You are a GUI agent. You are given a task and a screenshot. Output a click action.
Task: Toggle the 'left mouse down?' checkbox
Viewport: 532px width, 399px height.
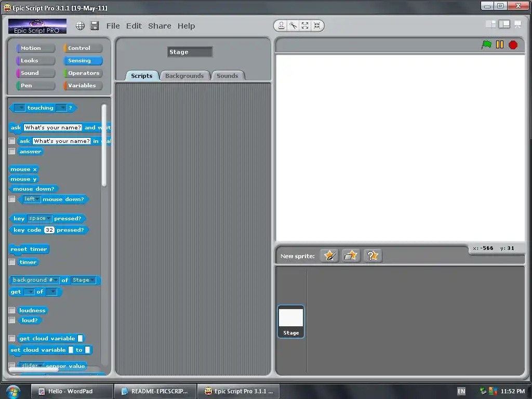12,199
